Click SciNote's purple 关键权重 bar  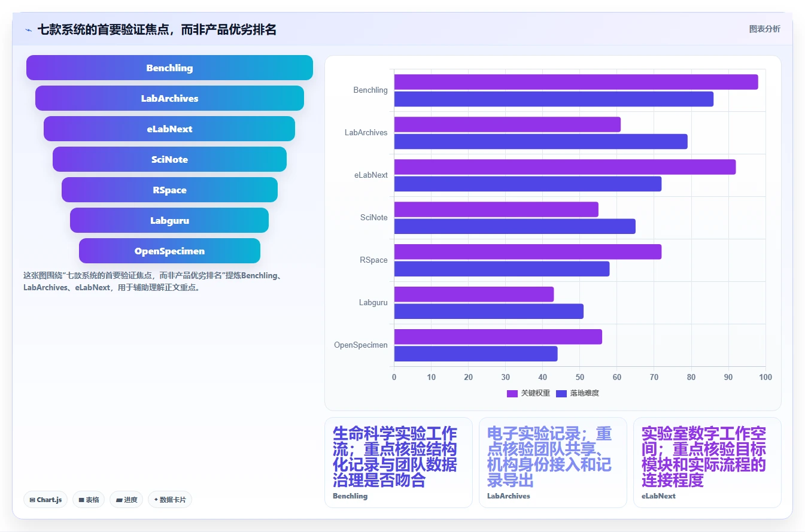tap(496, 209)
